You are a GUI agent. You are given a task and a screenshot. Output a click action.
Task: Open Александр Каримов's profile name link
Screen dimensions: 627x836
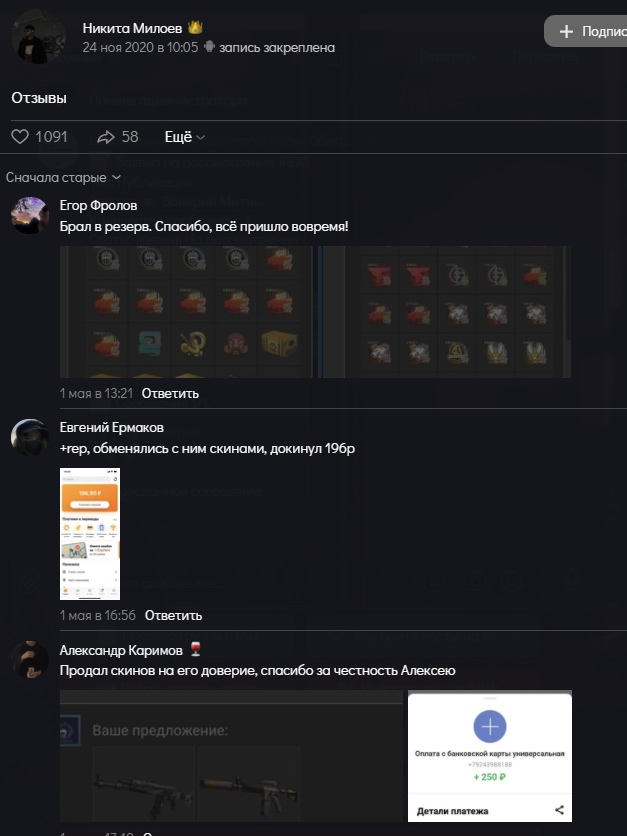[121, 650]
